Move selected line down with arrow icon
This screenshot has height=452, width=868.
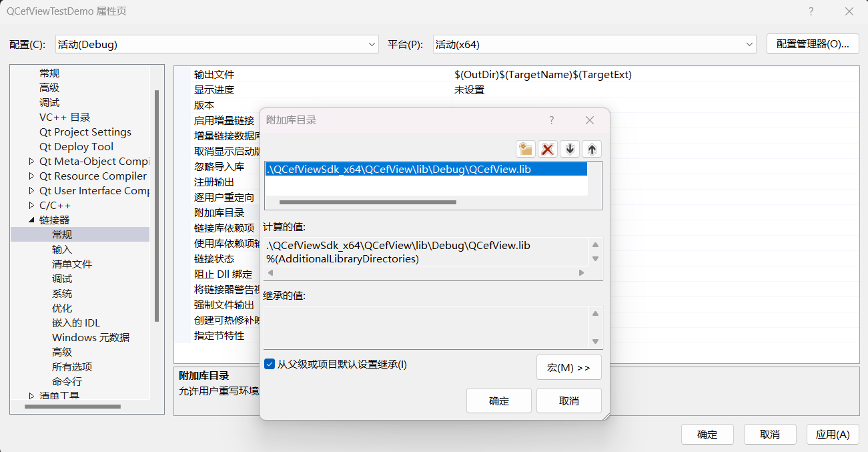click(x=570, y=149)
